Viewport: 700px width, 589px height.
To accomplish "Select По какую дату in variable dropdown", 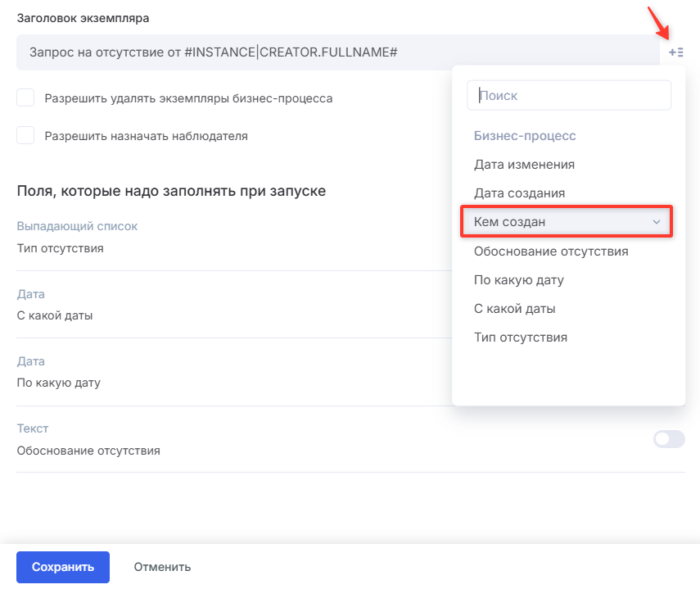I will point(519,280).
